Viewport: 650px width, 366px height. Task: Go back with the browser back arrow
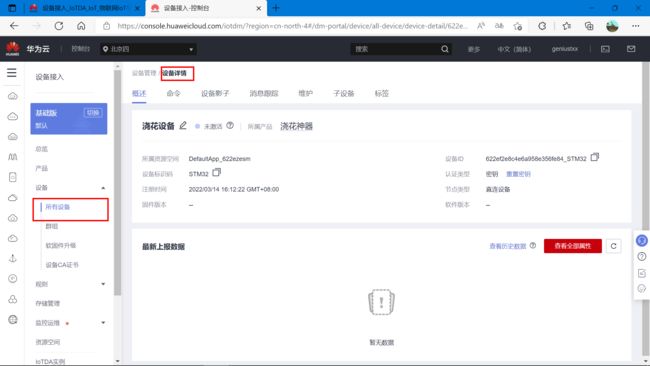(14, 26)
